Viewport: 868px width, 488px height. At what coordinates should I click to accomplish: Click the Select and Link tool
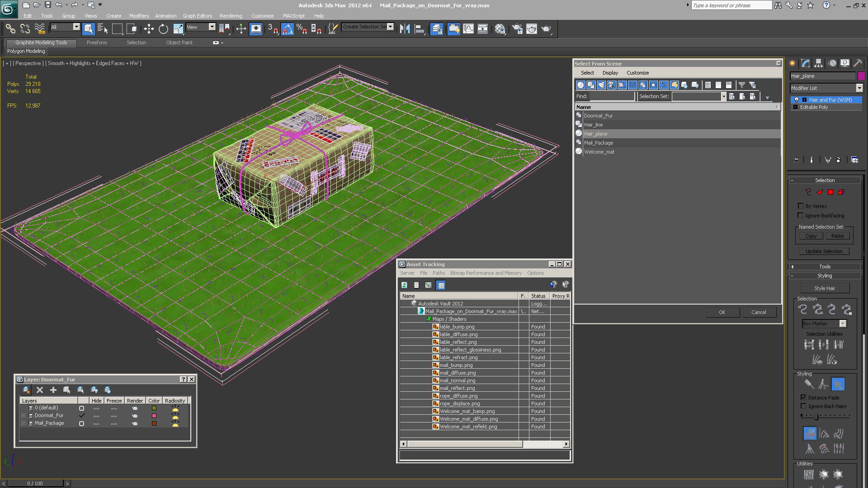point(10,29)
